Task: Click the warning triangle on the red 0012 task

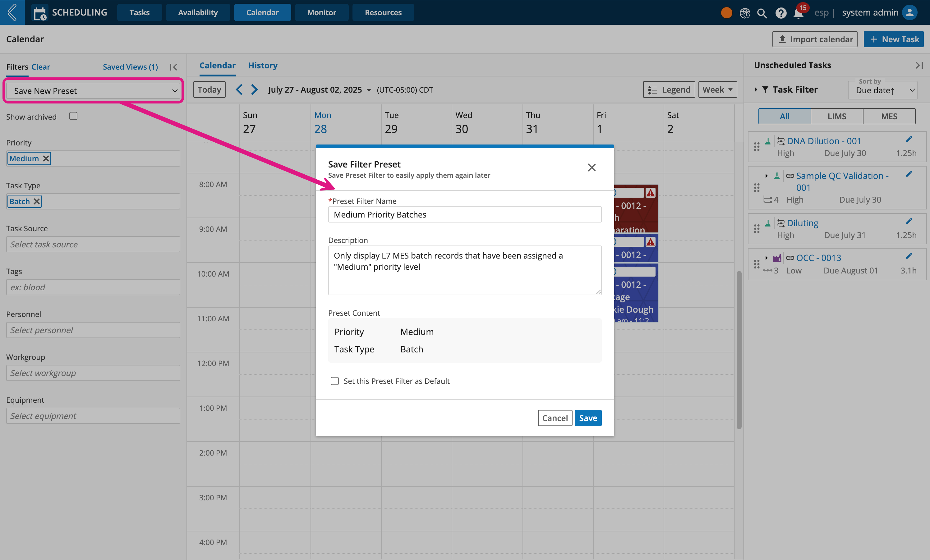Action: tap(650, 193)
